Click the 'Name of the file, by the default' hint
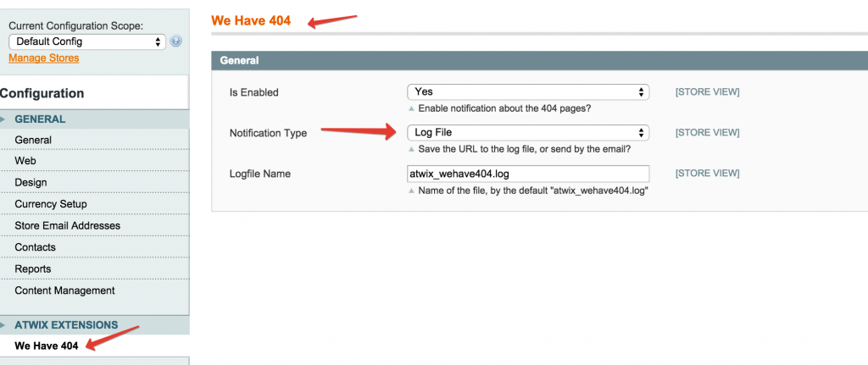868x365 pixels. tap(533, 191)
